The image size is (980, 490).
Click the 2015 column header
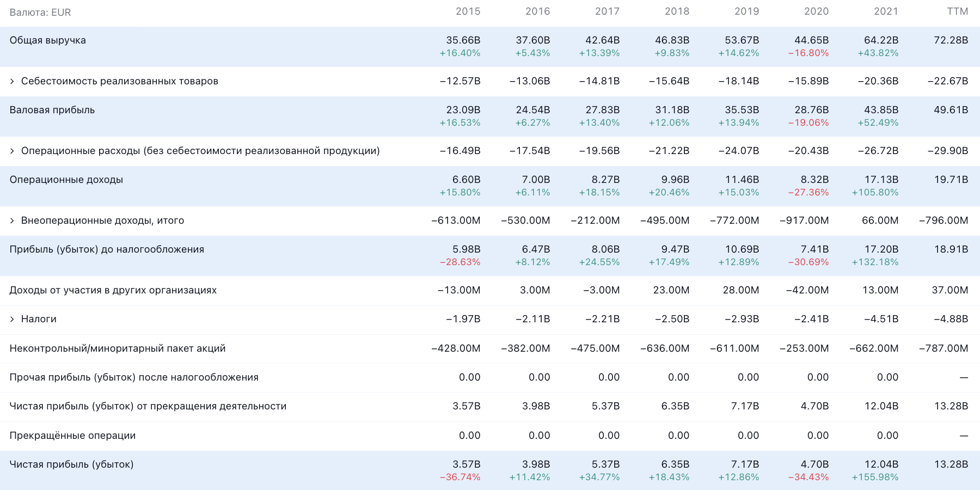click(x=468, y=11)
